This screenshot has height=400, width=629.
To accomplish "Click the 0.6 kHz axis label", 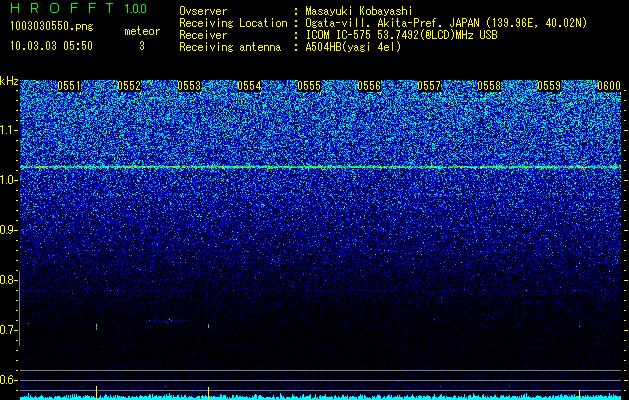I will (x=7, y=380).
